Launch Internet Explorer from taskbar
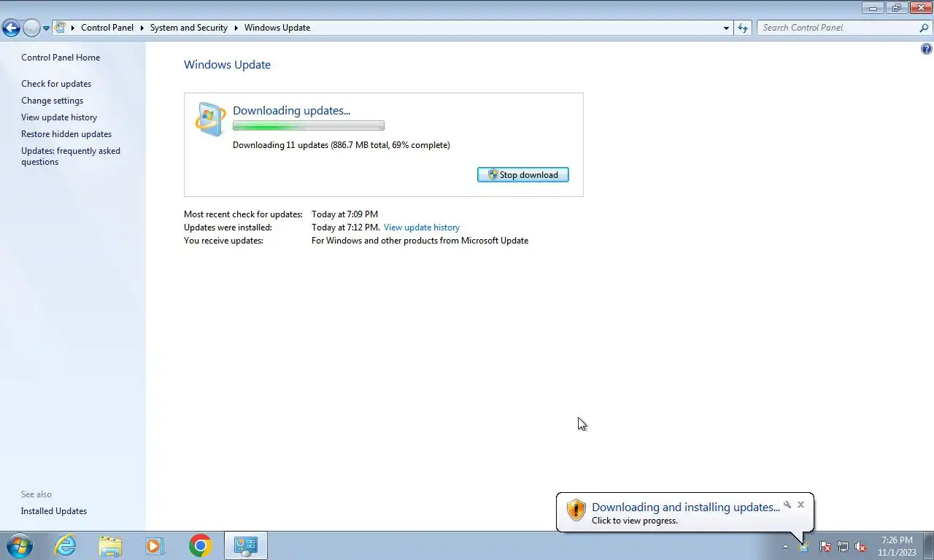The height and width of the screenshot is (560, 934). coord(66,545)
